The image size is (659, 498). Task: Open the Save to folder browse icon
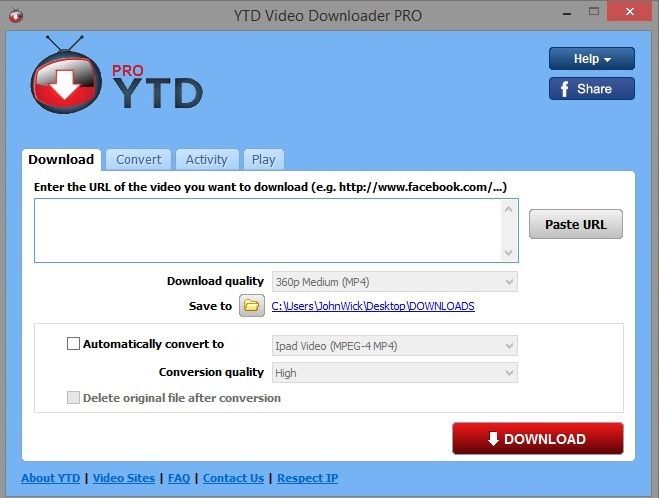tap(252, 306)
